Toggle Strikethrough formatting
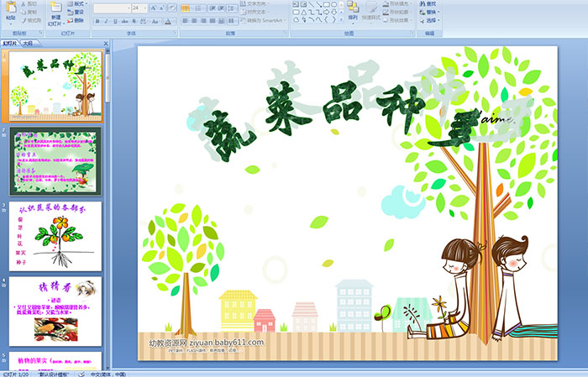 [x=124, y=21]
